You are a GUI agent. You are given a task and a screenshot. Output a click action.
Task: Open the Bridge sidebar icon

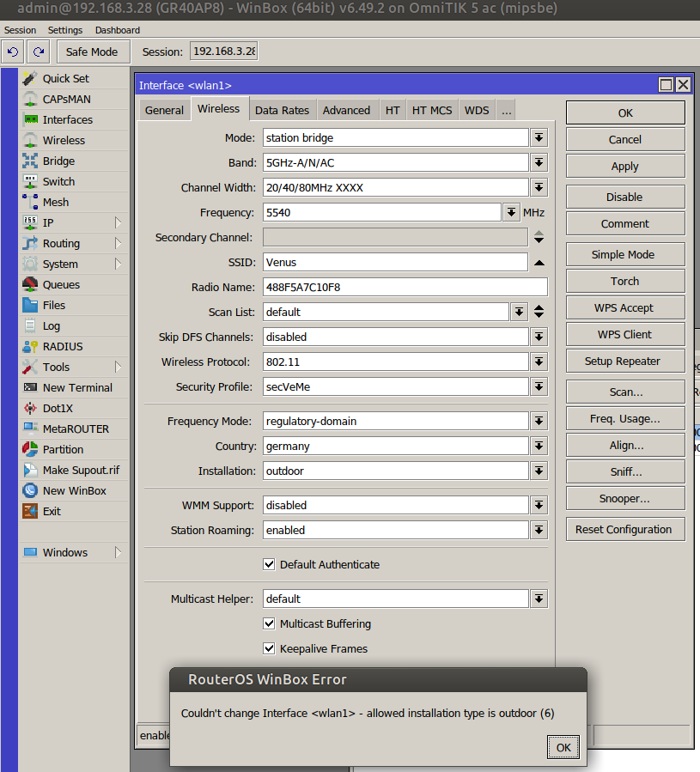point(30,161)
